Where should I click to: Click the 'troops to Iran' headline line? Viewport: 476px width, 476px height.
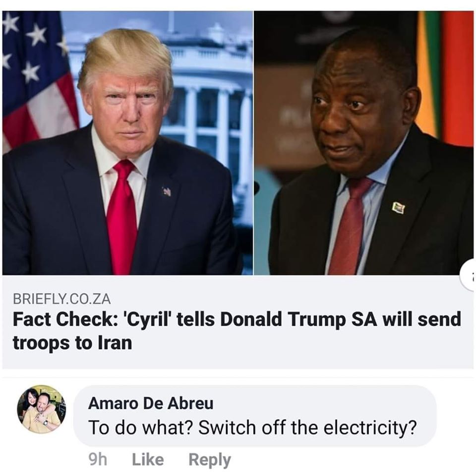coord(72,343)
